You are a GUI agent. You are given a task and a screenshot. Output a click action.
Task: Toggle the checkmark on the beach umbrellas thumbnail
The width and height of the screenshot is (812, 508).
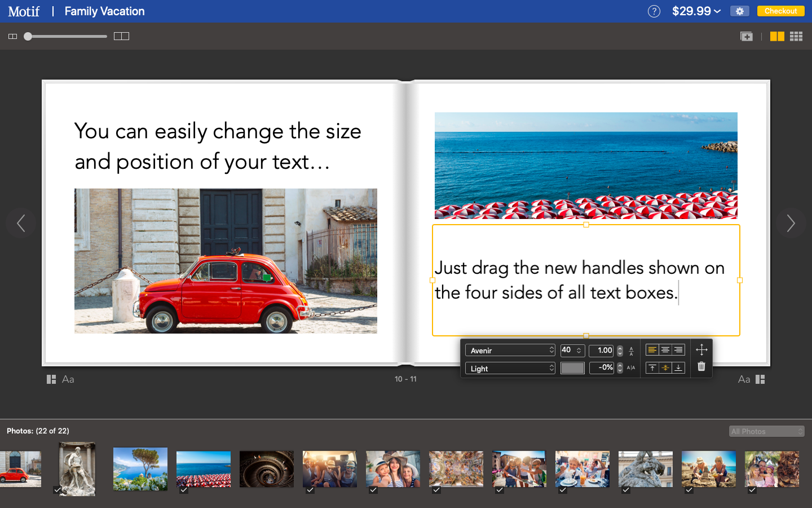click(183, 491)
